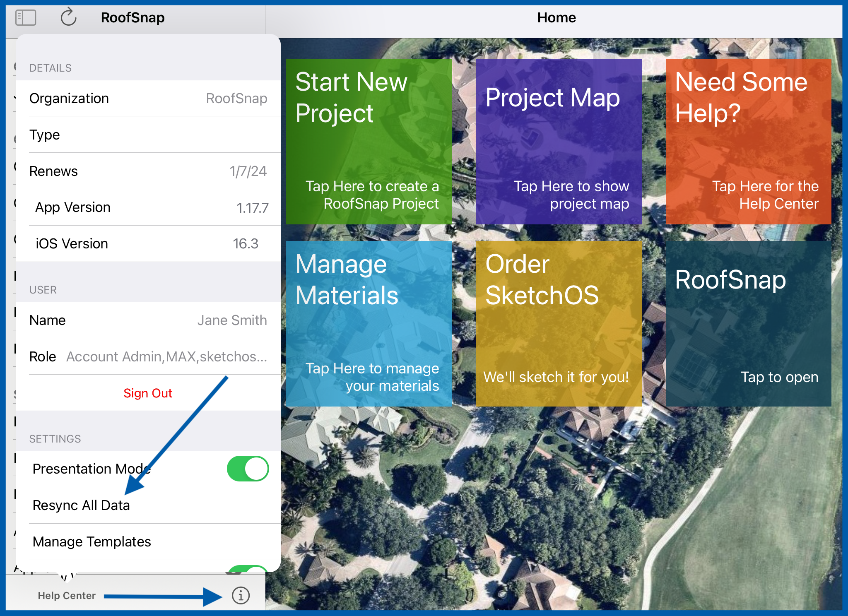Screen dimensions: 848x616
Task: Tap the Renews 1/7/24 row
Action: click(x=148, y=171)
